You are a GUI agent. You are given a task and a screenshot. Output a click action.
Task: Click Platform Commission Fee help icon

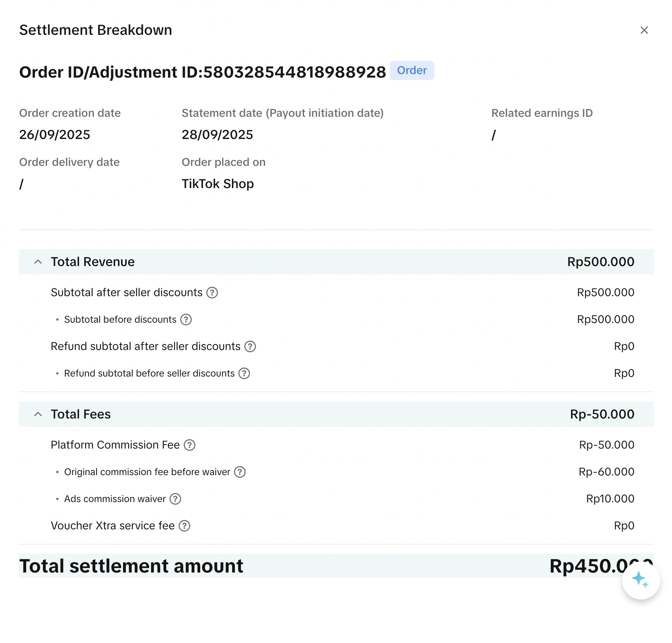coord(190,445)
